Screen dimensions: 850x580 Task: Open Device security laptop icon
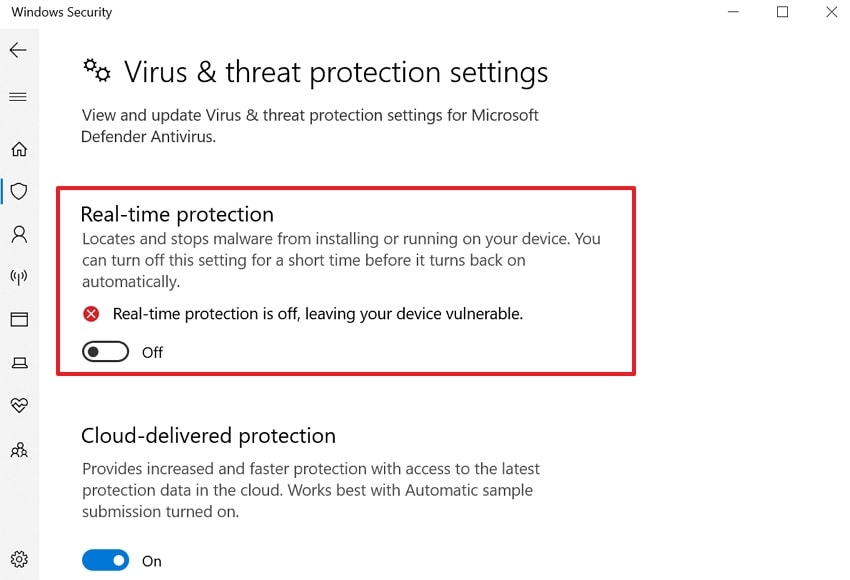18,362
